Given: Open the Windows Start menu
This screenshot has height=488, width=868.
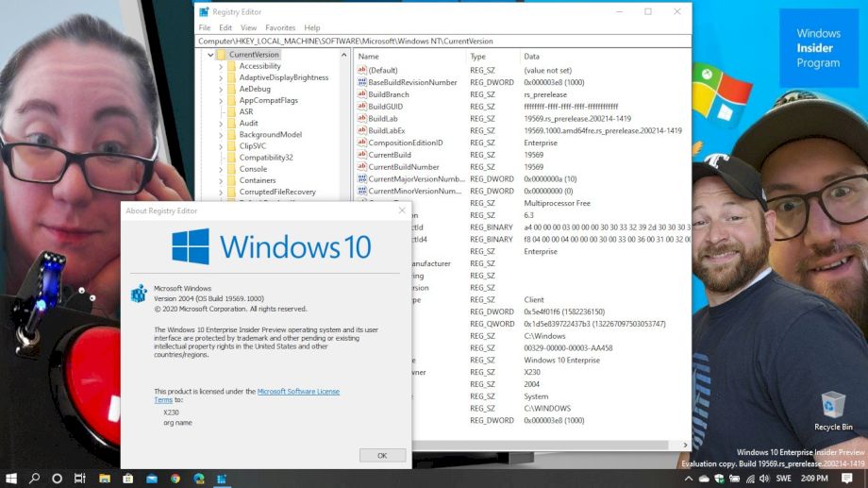Looking at the screenshot, I should pos(11,479).
